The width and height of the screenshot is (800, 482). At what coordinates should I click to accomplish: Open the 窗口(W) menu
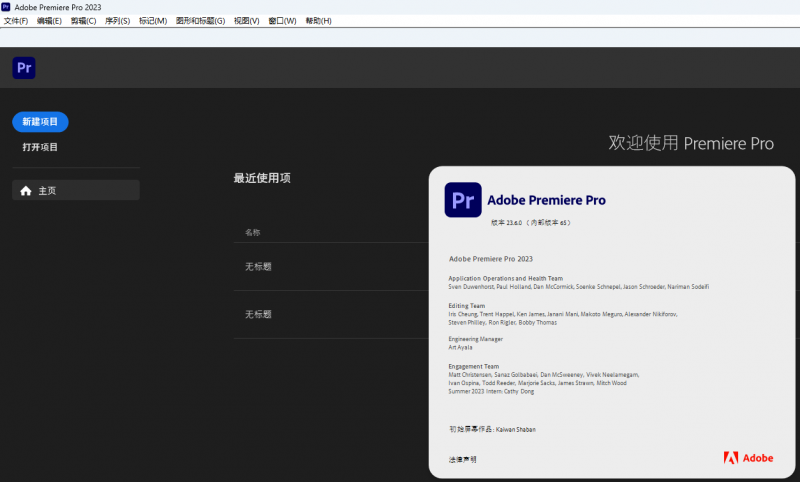(282, 21)
